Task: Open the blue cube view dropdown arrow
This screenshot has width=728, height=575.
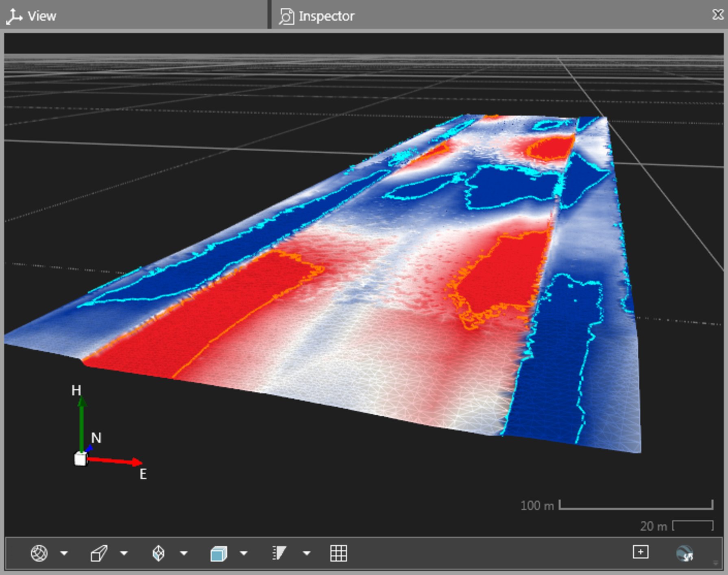Action: click(x=244, y=553)
